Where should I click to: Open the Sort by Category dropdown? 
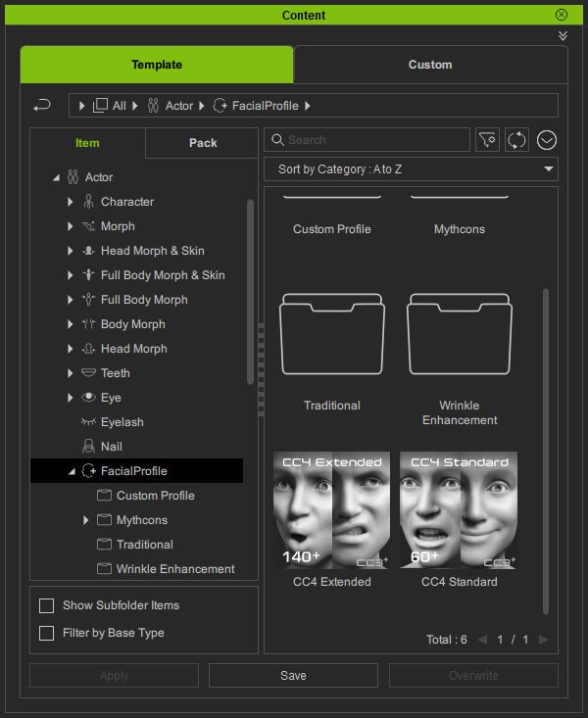411,169
